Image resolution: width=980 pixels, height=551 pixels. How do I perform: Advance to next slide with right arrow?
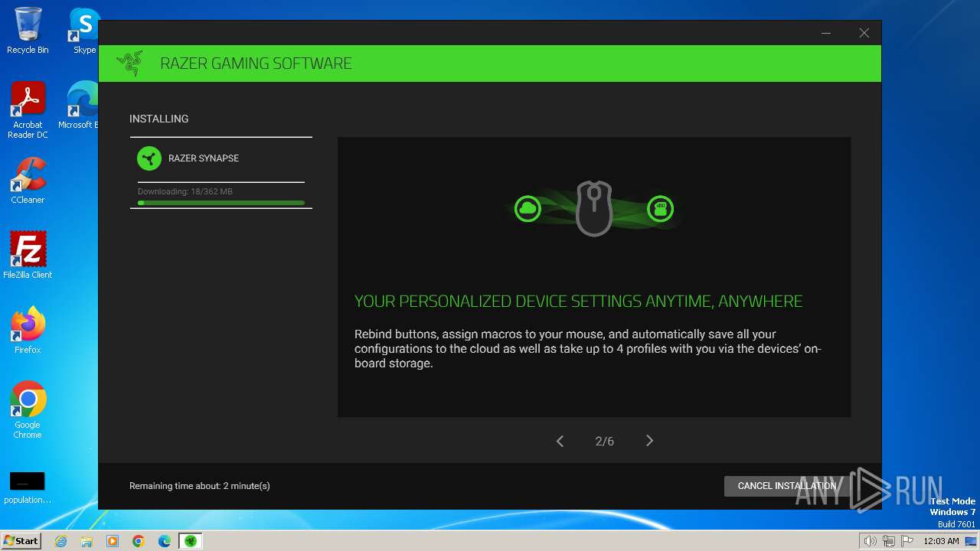click(x=649, y=441)
